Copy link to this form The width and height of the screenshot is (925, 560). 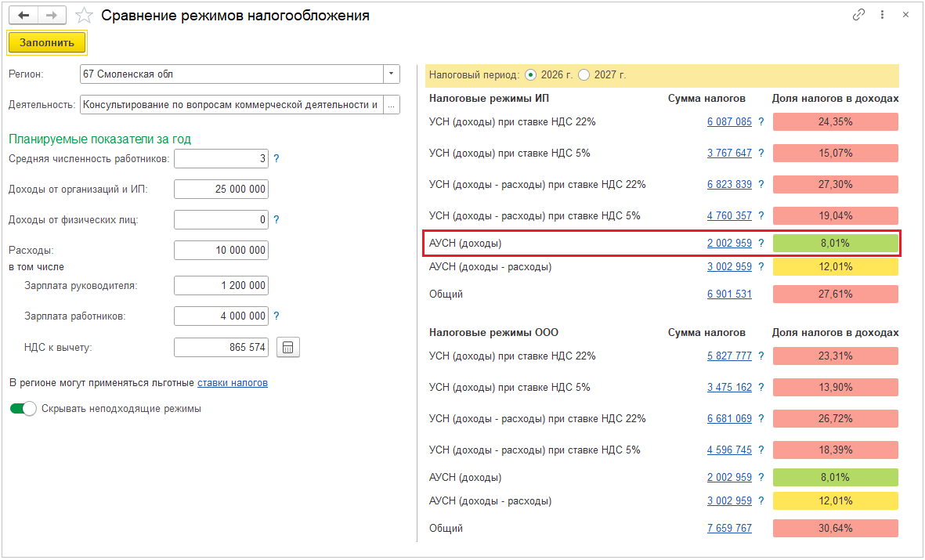859,15
